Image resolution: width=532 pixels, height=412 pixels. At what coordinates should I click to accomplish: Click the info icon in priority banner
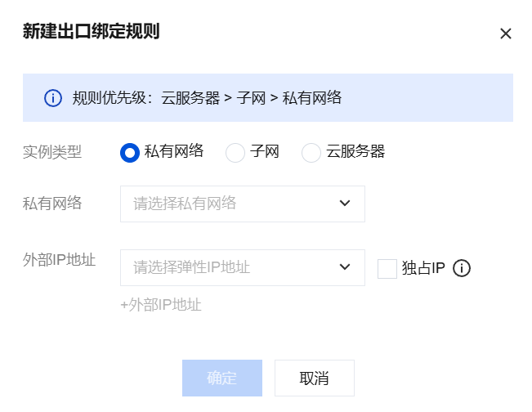53,98
